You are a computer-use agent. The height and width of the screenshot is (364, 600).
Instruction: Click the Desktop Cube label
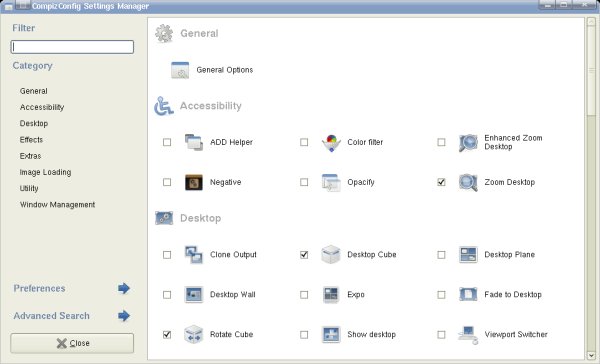point(372,255)
